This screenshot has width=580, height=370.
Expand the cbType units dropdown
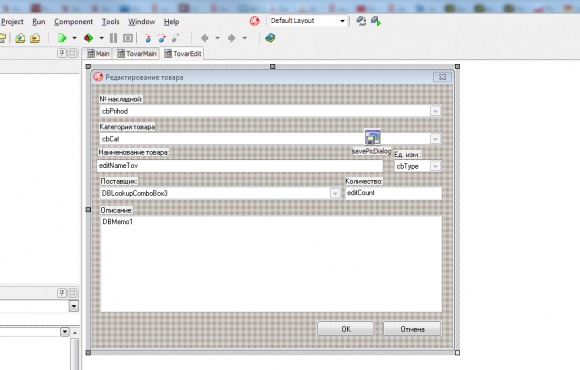[x=435, y=166]
